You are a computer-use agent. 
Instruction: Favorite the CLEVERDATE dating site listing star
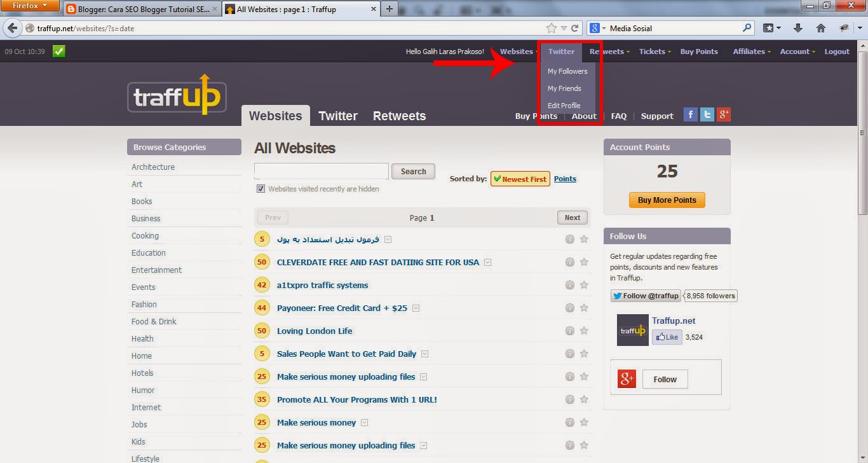click(584, 262)
